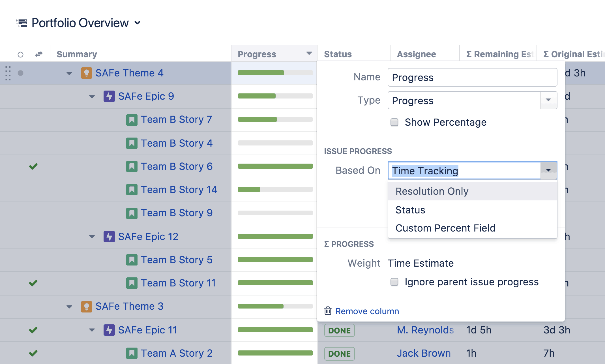Enable the Show Percentage checkbox
This screenshot has height=364, width=605.
394,122
